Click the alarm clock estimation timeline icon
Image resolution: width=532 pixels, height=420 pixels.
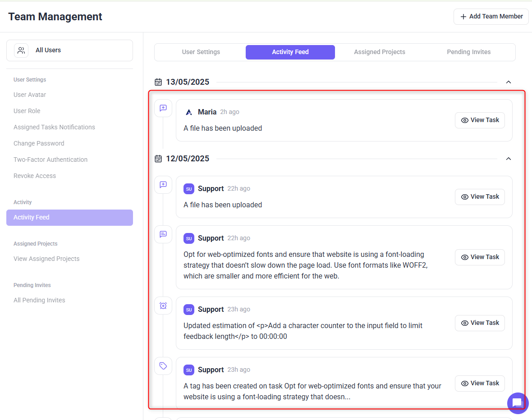pos(163,306)
